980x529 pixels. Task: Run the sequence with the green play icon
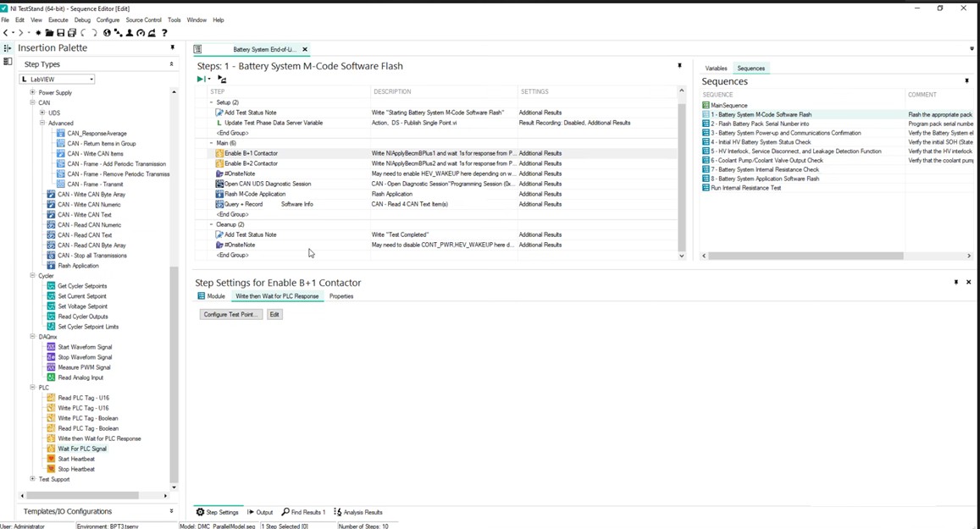click(x=201, y=80)
